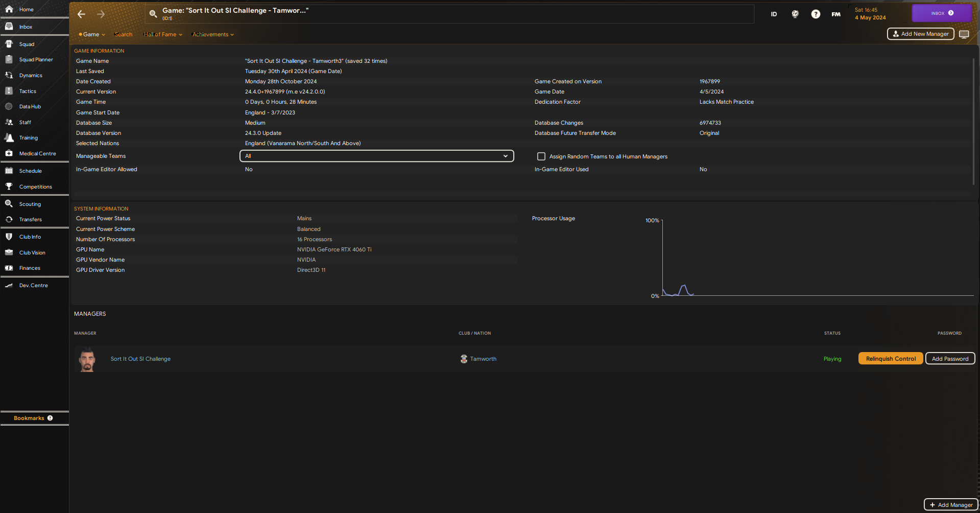Click the game title search field
The width and height of the screenshot is (980, 513).
449,14
